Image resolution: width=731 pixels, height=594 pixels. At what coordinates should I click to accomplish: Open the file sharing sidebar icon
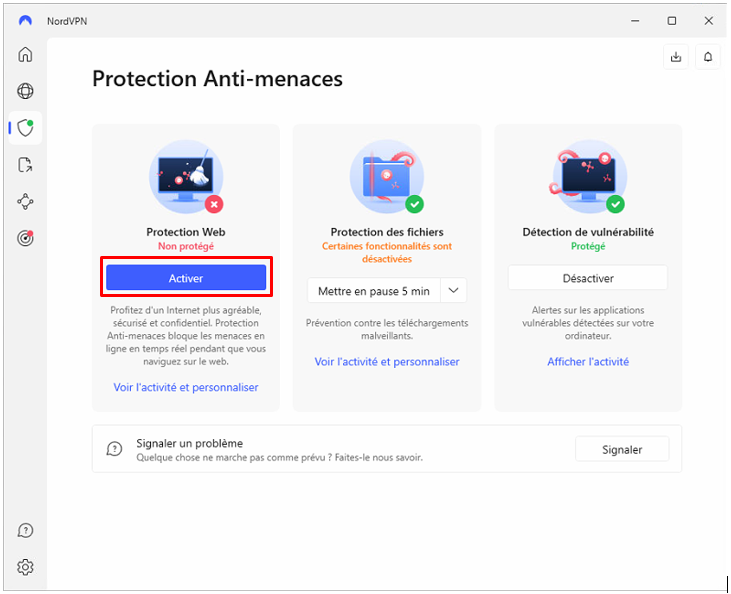click(x=25, y=165)
